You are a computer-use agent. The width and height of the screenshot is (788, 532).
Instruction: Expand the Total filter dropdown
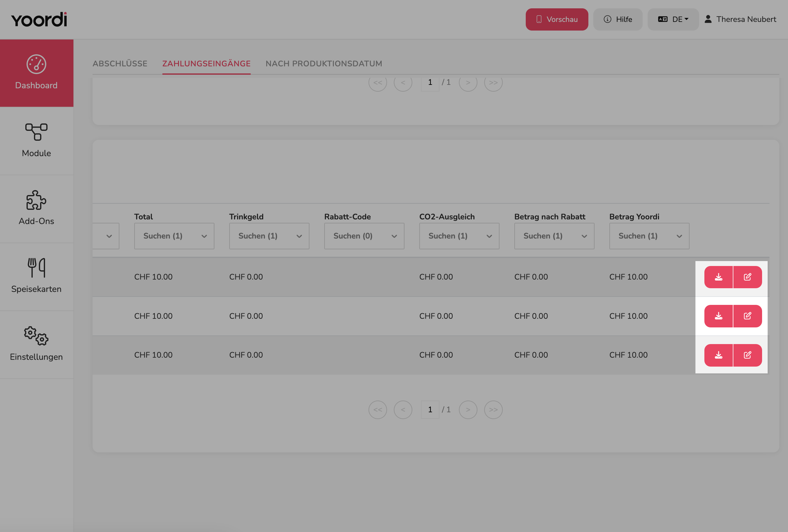(x=174, y=236)
